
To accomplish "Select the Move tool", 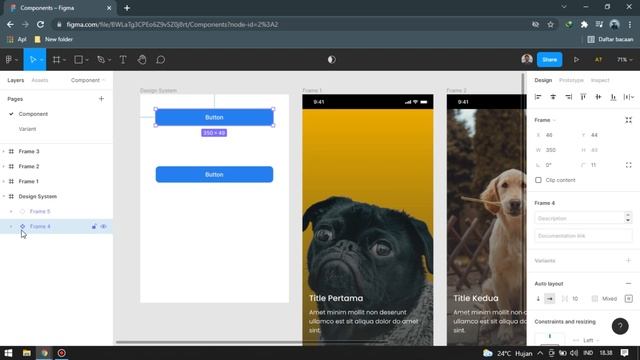I will click(33, 60).
